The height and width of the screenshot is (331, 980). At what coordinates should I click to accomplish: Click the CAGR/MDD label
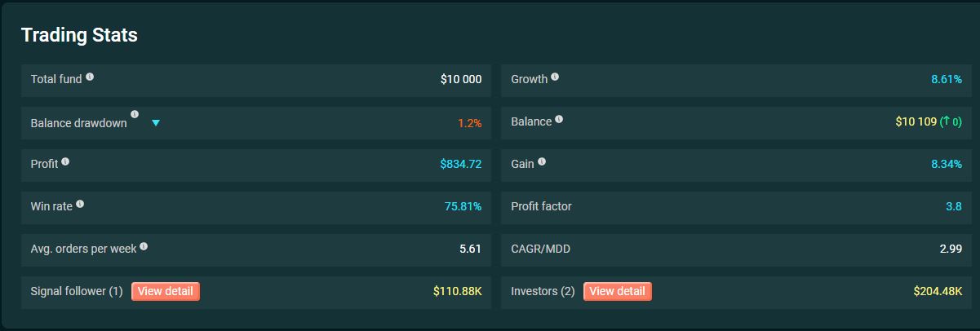[x=540, y=249]
